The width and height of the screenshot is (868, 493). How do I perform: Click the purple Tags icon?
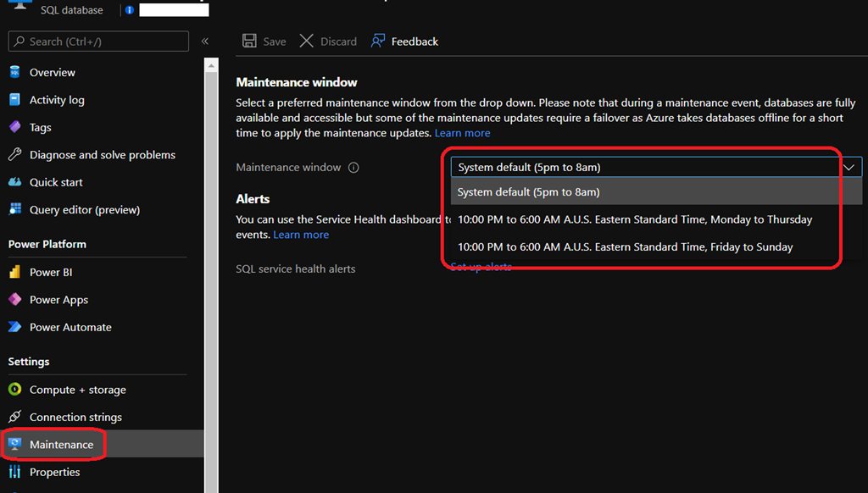[x=14, y=127]
